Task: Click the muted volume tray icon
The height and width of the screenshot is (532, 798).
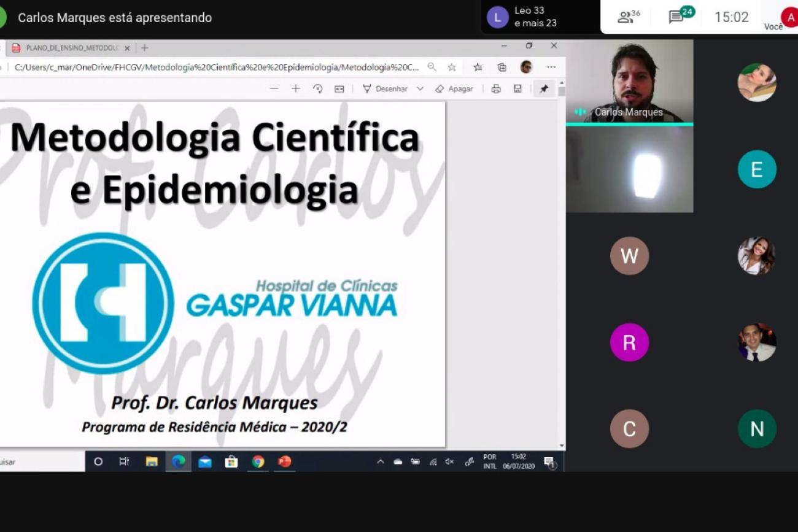Action: 449,461
